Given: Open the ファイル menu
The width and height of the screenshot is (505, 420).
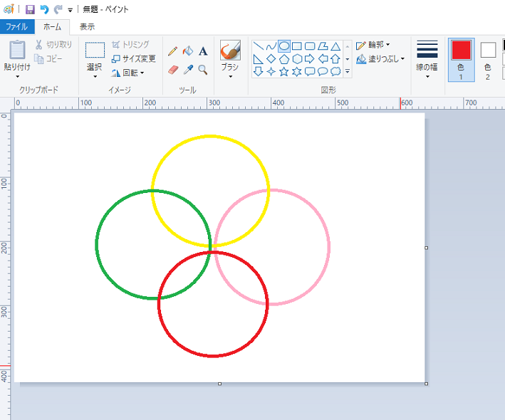Looking at the screenshot, I should tap(16, 27).
